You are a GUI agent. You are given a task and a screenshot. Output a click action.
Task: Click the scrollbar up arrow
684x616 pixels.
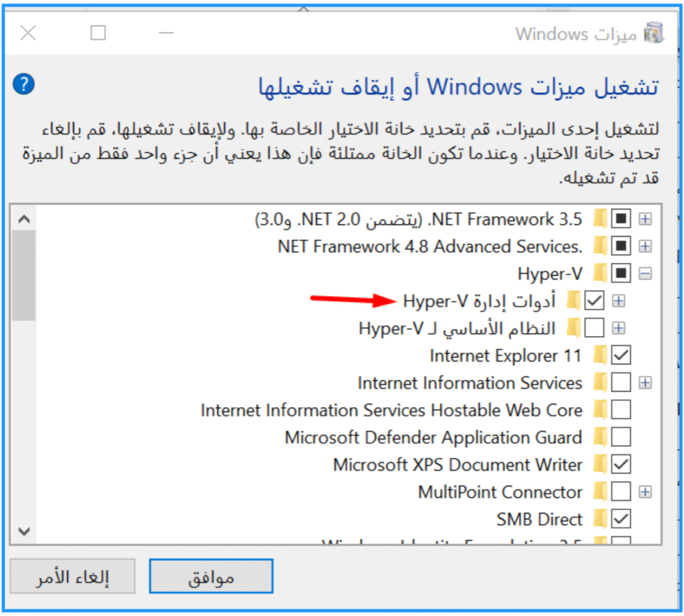click(24, 219)
